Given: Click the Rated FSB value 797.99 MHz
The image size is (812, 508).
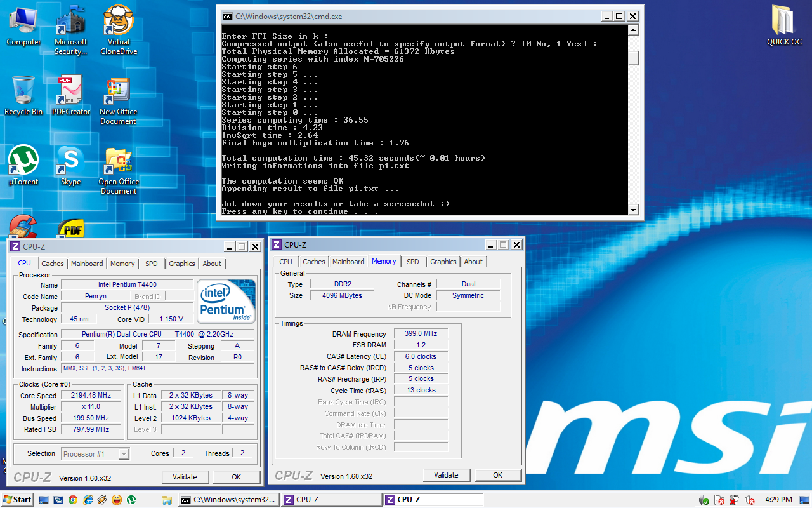Looking at the screenshot, I should tap(92, 429).
